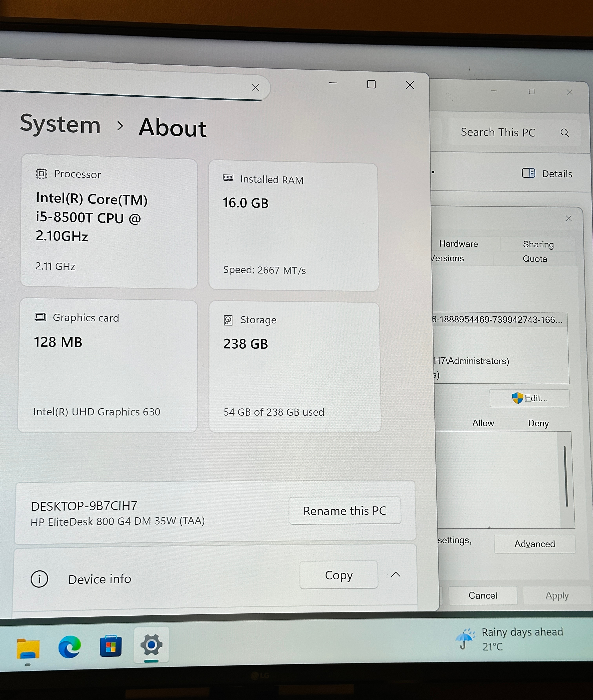
Task: Switch to the Hardware tab
Action: [458, 244]
